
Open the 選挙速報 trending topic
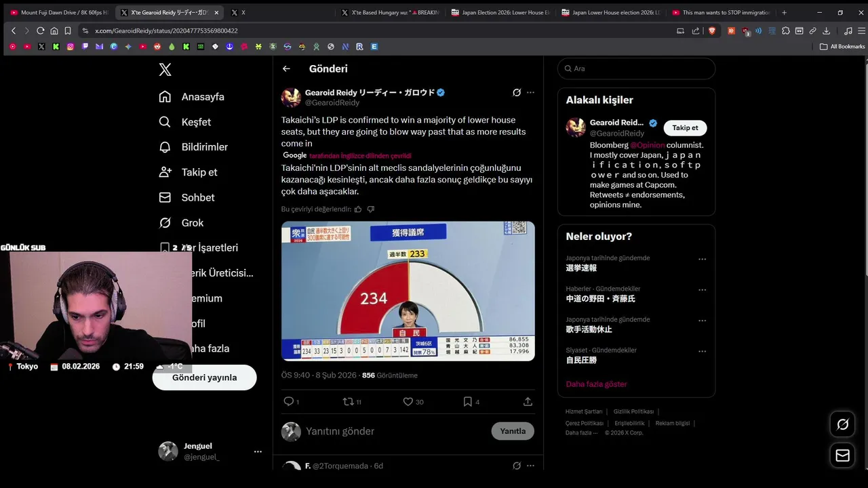[x=581, y=268]
